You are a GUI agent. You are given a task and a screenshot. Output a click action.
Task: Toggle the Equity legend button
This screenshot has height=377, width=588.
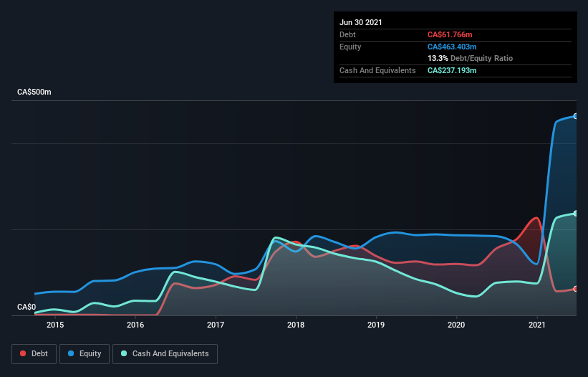point(85,354)
